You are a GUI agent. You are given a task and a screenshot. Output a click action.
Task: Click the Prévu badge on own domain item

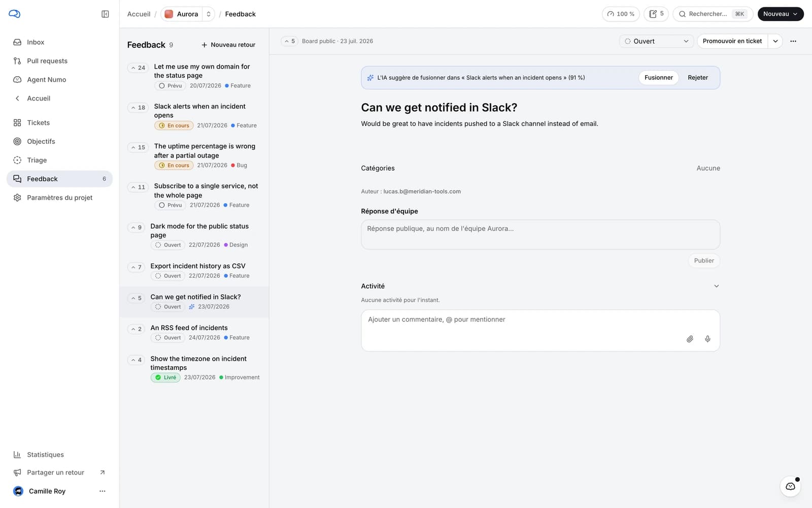pos(170,86)
